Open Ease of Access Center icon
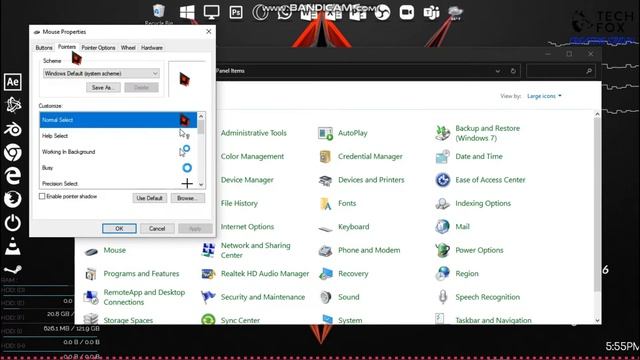Screen dimensions: 640x360 click(442, 180)
